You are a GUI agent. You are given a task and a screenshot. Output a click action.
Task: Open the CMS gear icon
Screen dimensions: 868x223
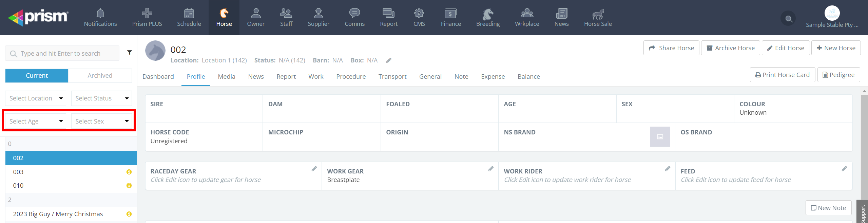pyautogui.click(x=419, y=14)
